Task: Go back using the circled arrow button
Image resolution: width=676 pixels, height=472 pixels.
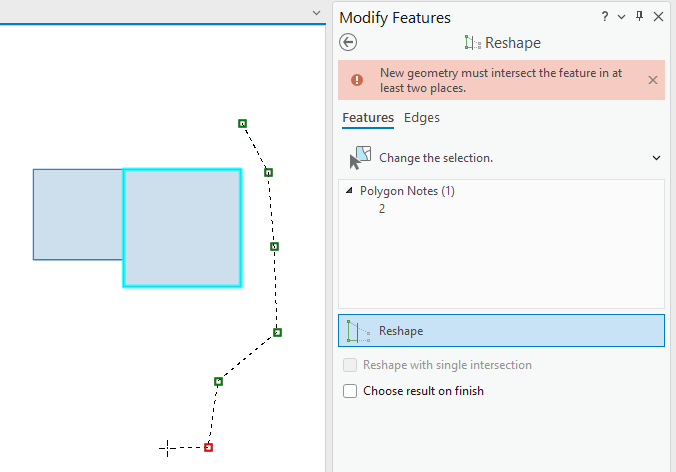Action: [348, 42]
